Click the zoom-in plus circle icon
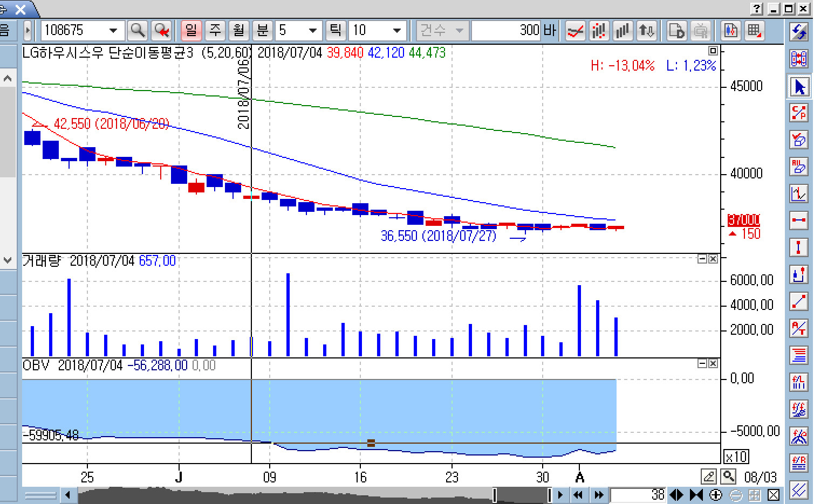 716,495
